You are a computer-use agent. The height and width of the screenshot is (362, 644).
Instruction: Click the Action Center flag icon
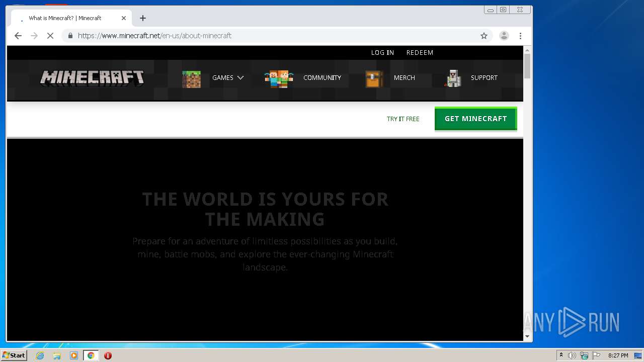596,355
